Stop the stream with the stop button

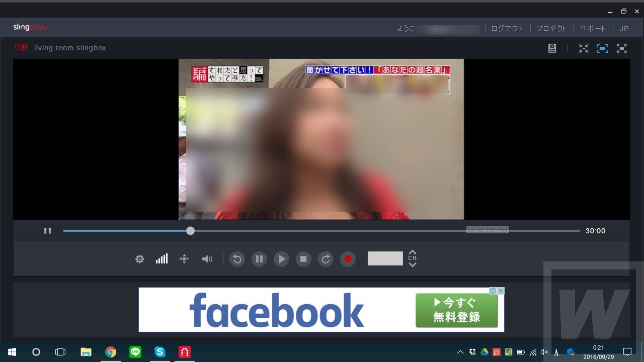[303, 259]
